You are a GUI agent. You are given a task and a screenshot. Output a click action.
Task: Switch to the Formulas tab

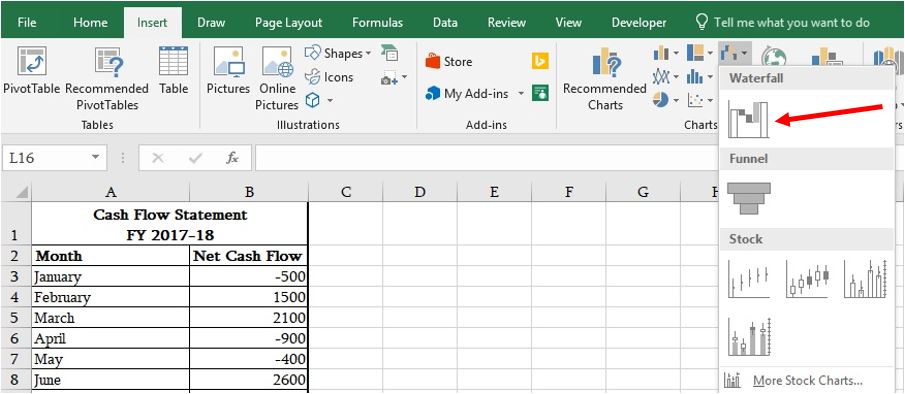point(377,22)
